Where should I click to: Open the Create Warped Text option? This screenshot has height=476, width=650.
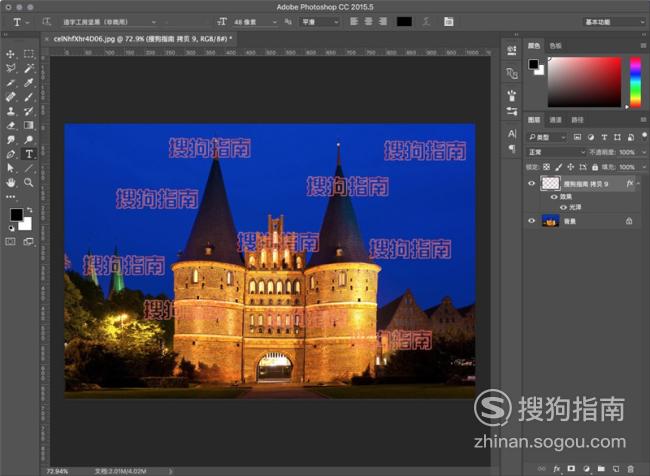[x=426, y=22]
